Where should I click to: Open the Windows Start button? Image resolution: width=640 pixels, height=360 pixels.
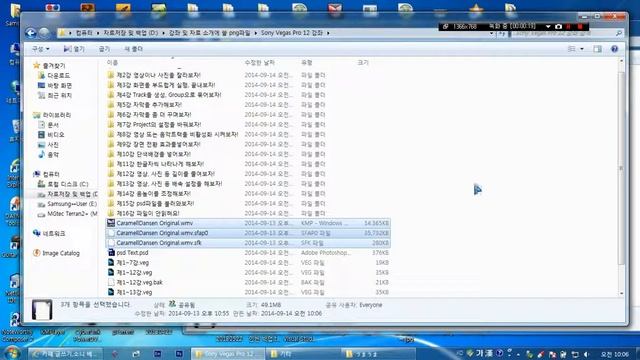(x=11, y=353)
